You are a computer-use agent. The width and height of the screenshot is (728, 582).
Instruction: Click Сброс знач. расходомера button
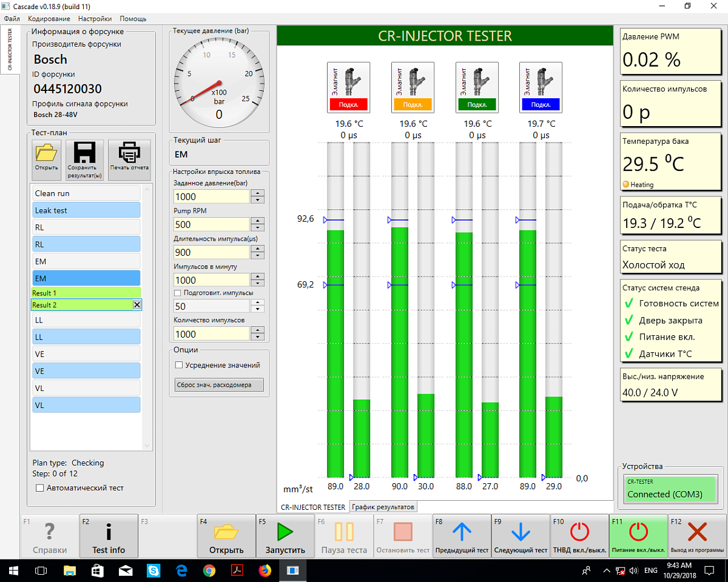pyautogui.click(x=220, y=384)
